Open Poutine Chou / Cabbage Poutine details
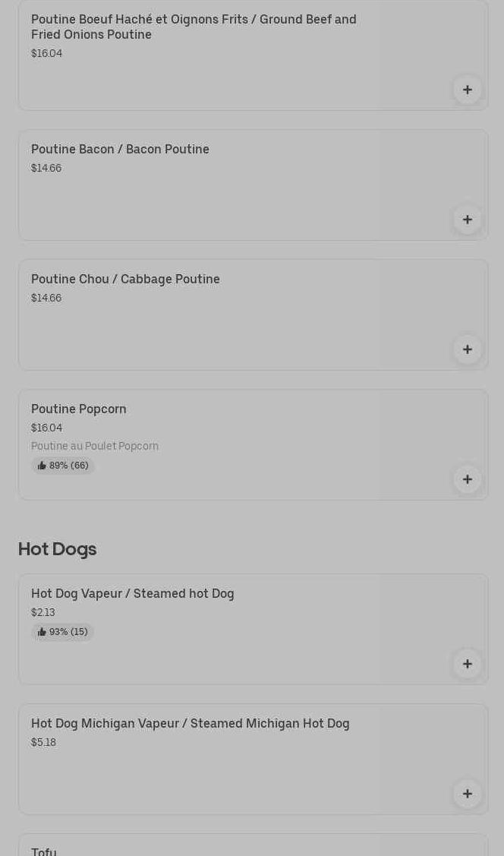504x856 pixels. 125,280
